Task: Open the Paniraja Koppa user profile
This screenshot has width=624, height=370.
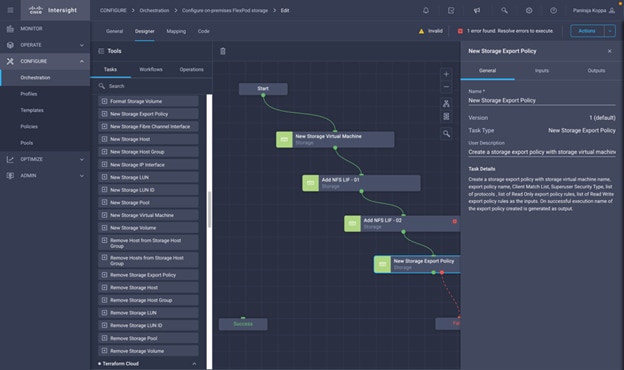Action: click(x=594, y=10)
